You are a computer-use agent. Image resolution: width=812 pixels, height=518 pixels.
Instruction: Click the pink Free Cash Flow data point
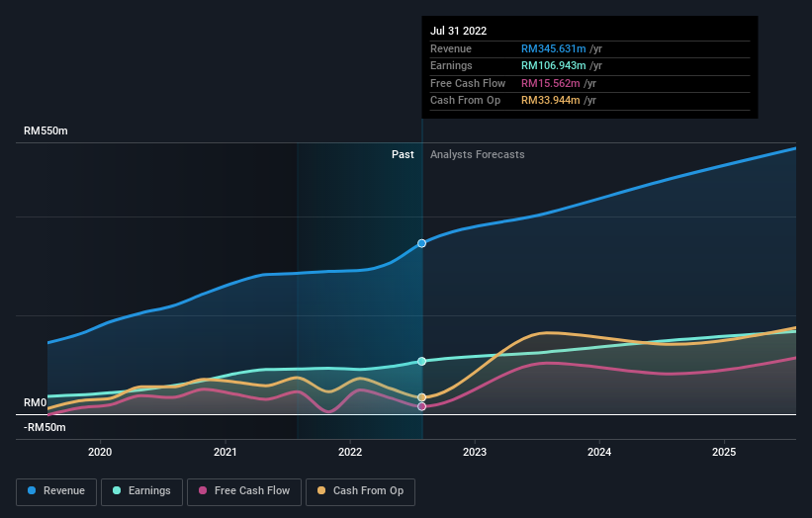coord(422,406)
